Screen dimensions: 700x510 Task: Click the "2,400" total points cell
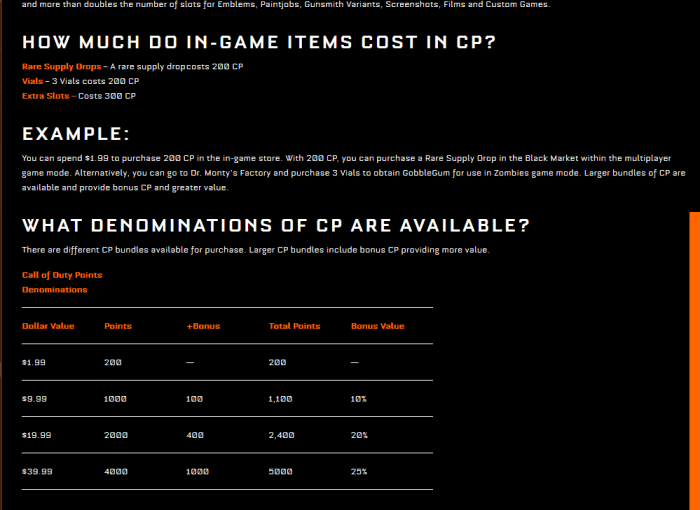280,435
